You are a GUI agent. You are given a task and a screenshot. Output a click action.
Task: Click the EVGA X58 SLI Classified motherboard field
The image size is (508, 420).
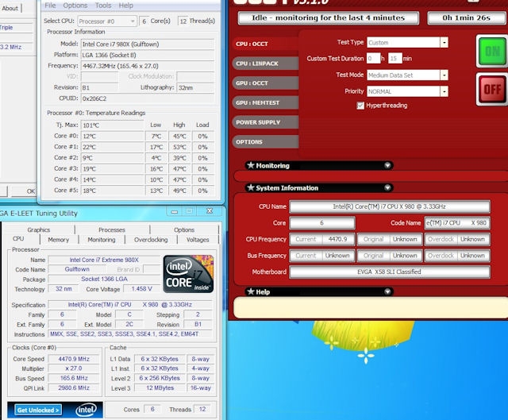coord(390,272)
